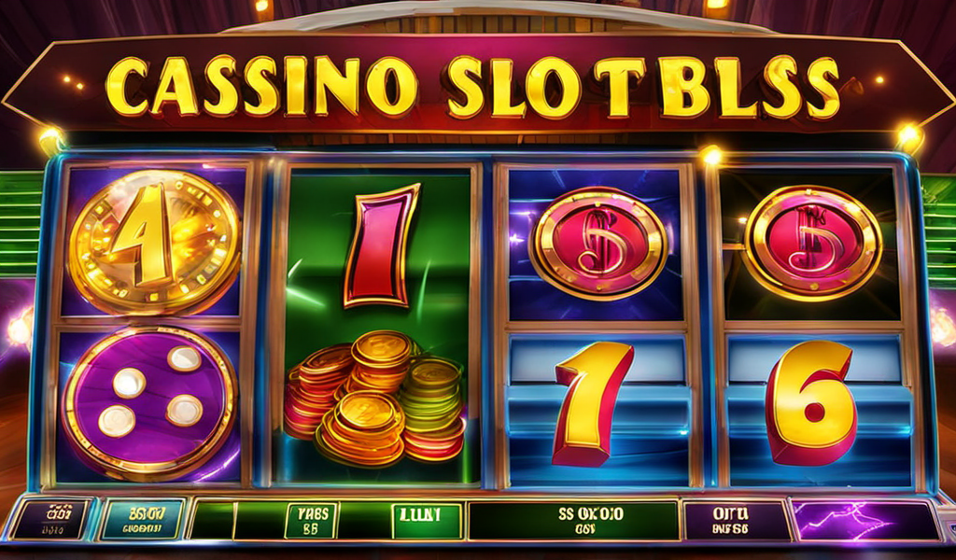This screenshot has width=956, height=560.
Task: Click the pink dollar coin in fourth reel
Action: coord(813,243)
